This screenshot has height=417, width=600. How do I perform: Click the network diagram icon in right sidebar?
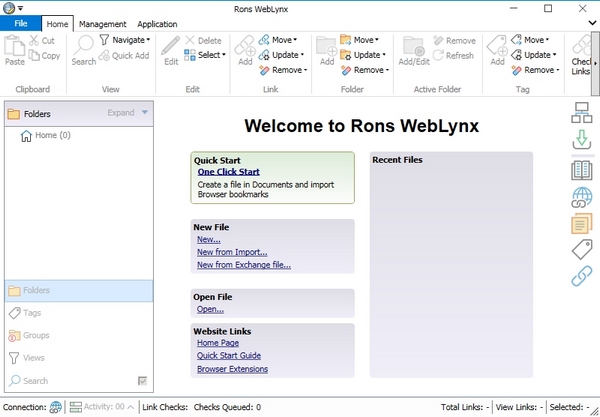(x=582, y=112)
